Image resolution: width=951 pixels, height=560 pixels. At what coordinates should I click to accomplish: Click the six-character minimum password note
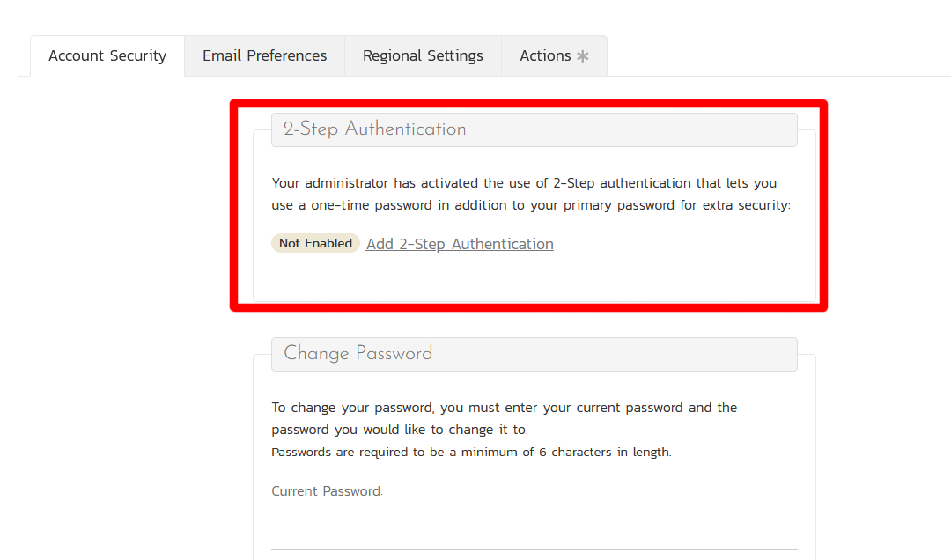point(471,453)
